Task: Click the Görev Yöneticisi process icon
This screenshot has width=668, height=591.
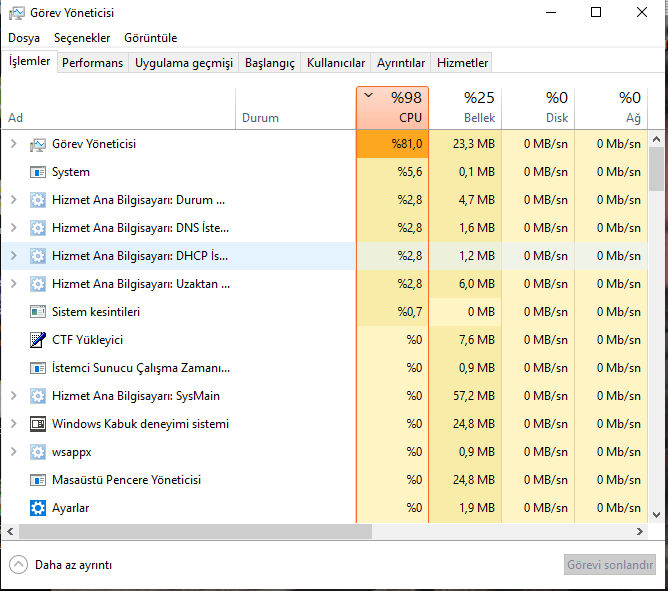Action: 37,145
